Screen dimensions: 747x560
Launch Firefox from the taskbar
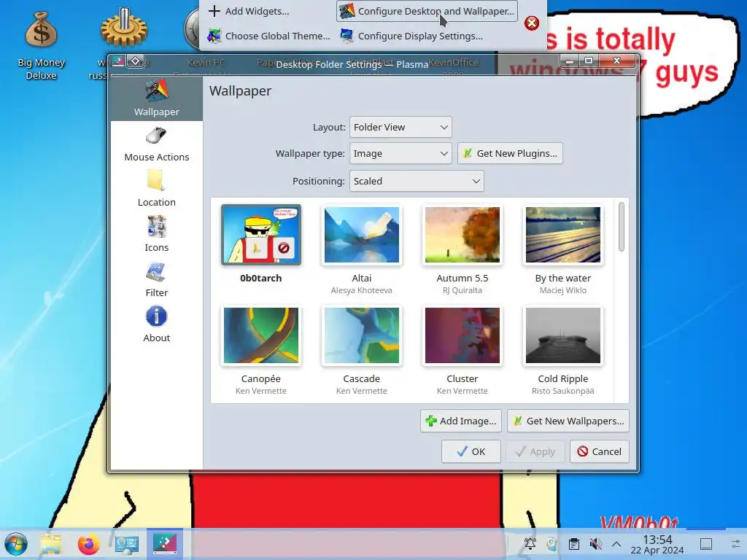click(88, 544)
